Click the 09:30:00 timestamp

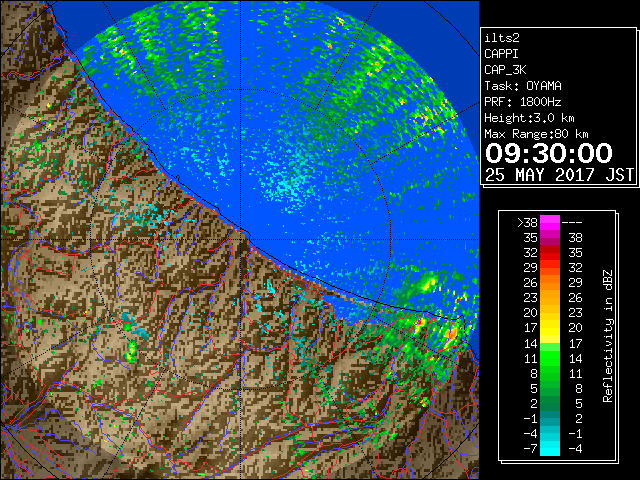(549, 153)
